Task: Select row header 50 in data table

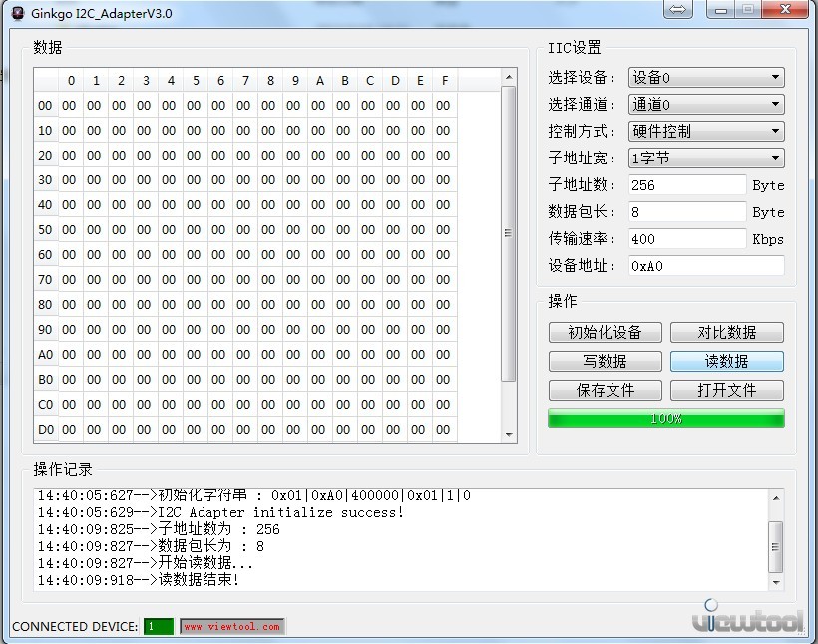Action: [x=45, y=230]
